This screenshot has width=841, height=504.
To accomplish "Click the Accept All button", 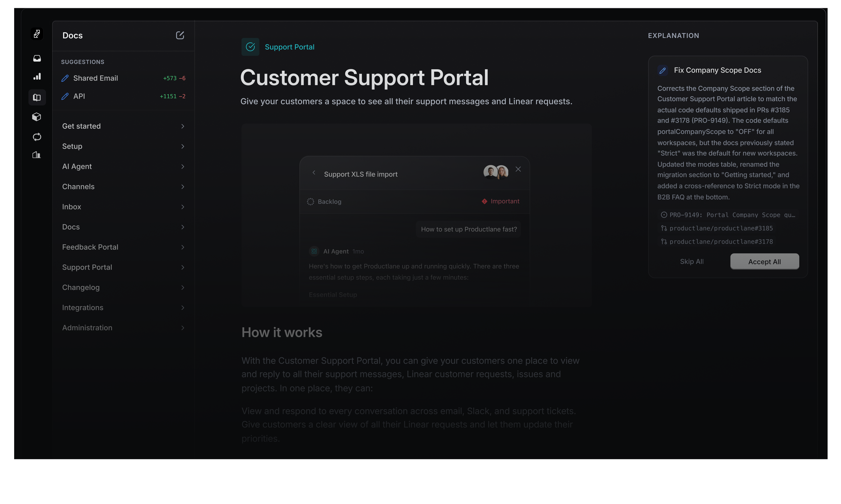I will click(765, 262).
